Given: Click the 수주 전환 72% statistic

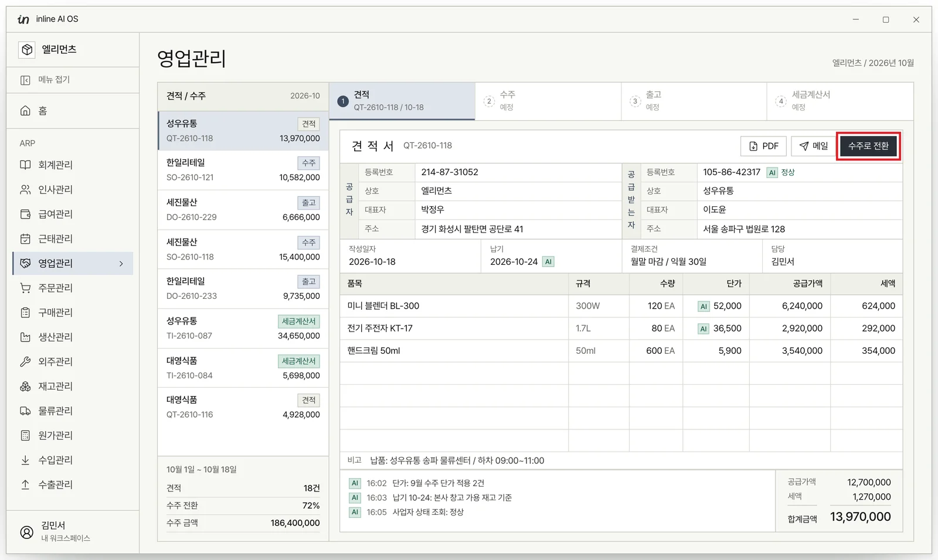Looking at the screenshot, I should (x=243, y=506).
